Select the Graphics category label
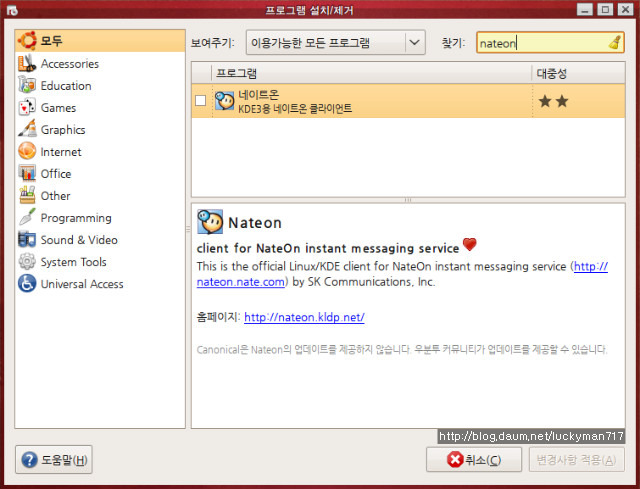The width and height of the screenshot is (640, 489). pos(63,130)
